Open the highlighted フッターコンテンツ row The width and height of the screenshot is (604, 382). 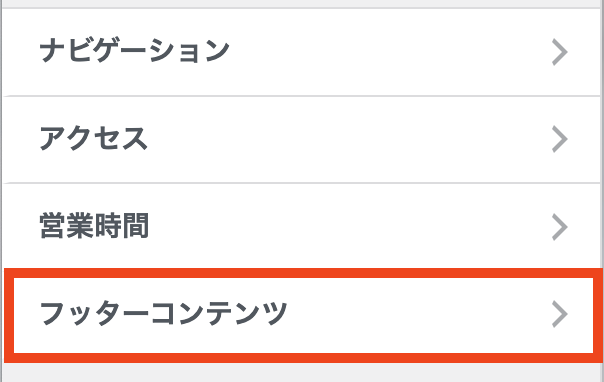click(x=304, y=315)
